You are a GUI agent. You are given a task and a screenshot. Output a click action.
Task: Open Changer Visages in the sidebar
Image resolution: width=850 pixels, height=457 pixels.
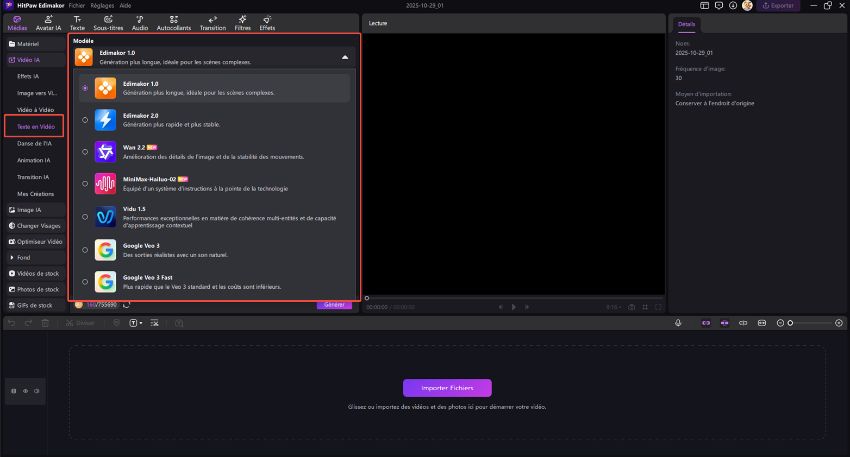(35, 226)
